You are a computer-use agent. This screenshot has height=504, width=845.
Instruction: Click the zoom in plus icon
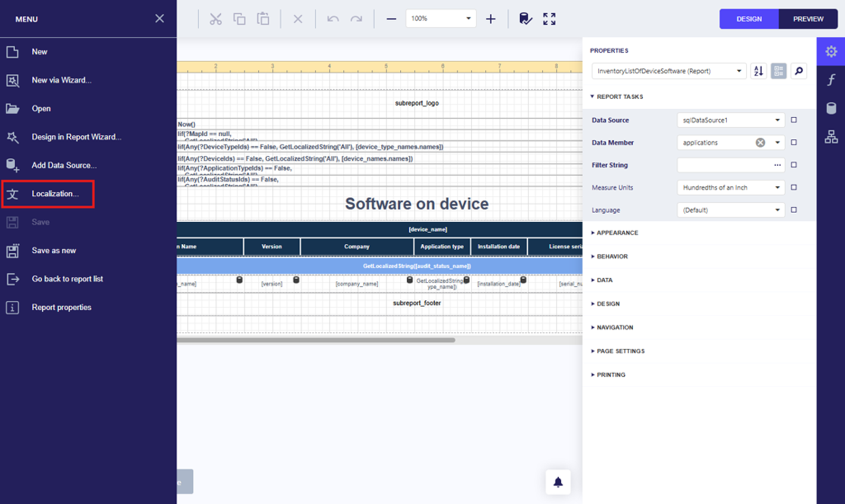[x=491, y=19]
